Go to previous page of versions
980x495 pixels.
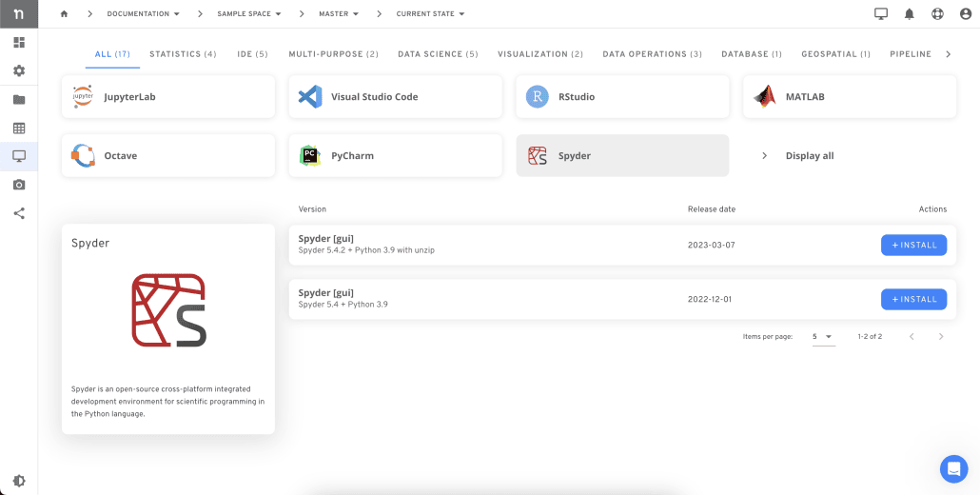911,337
